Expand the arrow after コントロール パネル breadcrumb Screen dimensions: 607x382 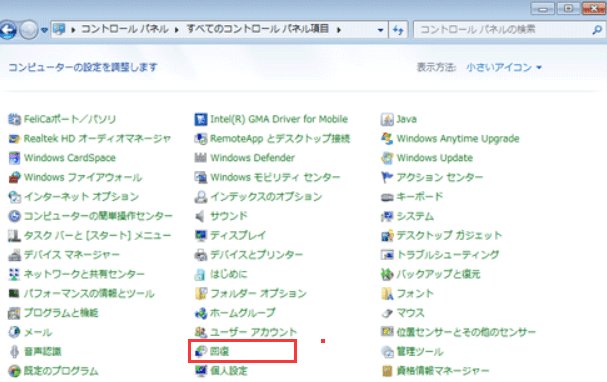tap(177, 30)
